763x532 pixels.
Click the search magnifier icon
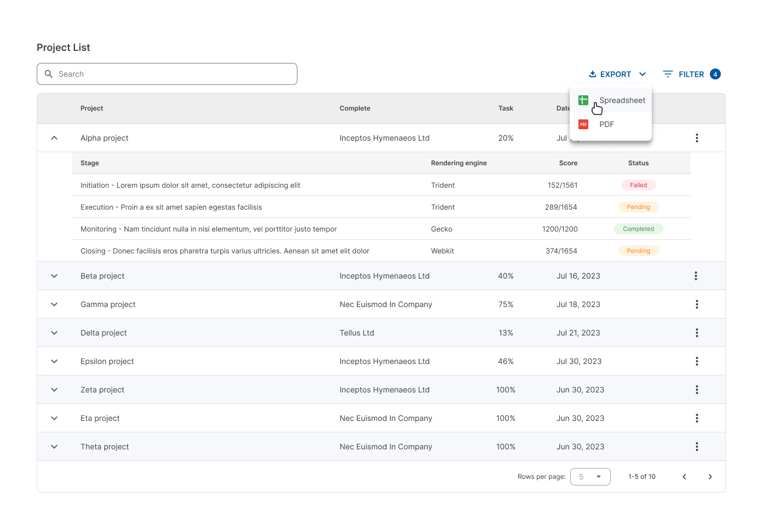[x=49, y=74]
